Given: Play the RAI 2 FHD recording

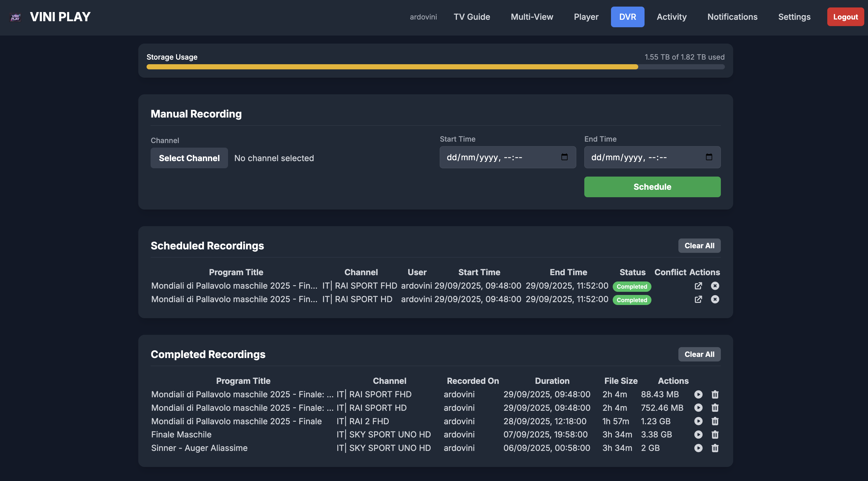Looking at the screenshot, I should [698, 421].
